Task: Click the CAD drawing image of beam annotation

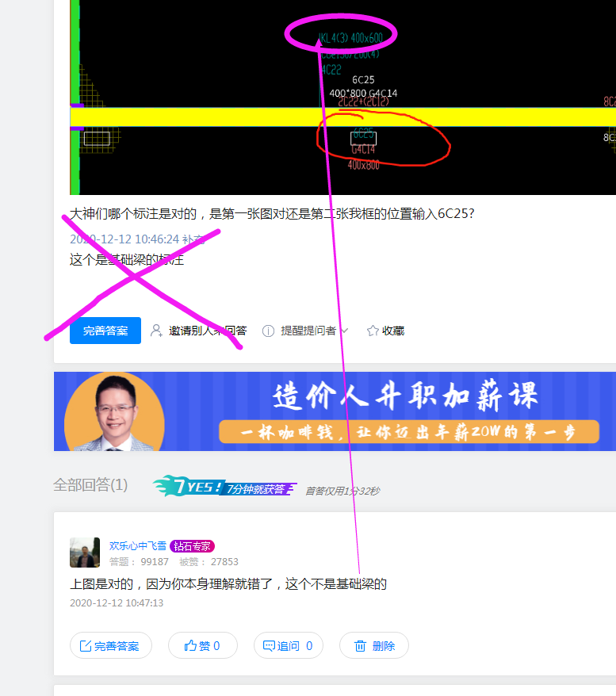Action: (342, 98)
